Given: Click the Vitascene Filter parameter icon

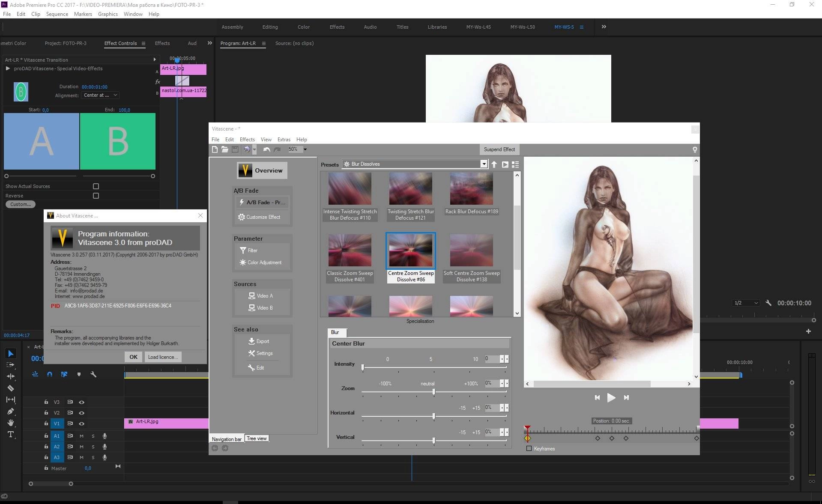Looking at the screenshot, I should pyautogui.click(x=243, y=251).
